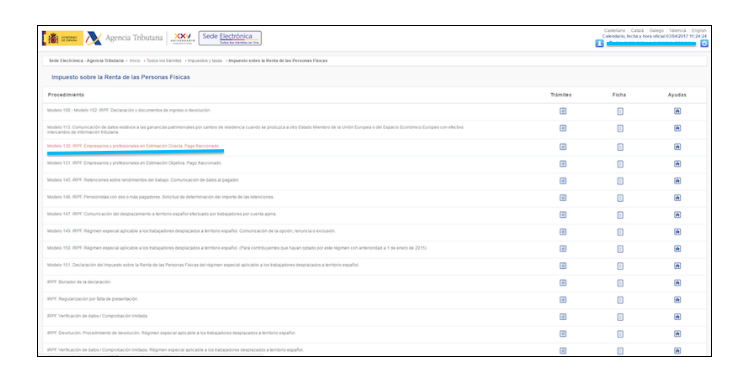View Ficha icon for Borrador de la declaración
Screen dimensions: 754x389
point(620,283)
